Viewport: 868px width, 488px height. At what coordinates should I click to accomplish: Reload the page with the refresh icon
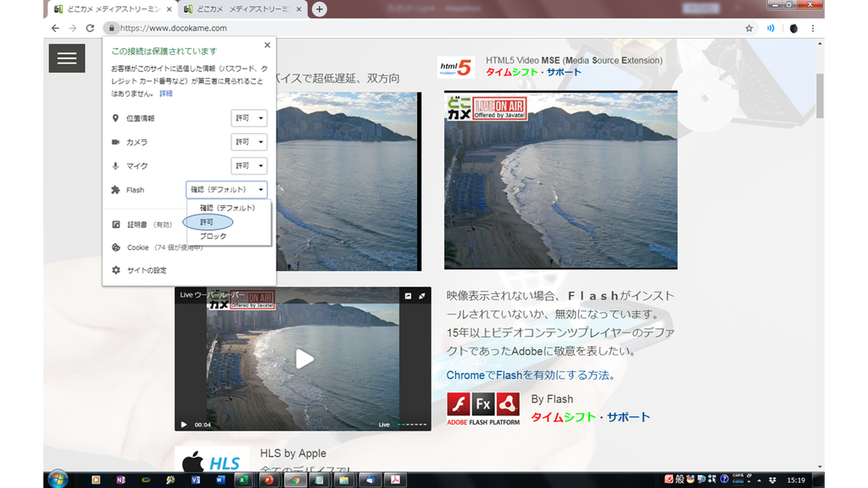90,28
